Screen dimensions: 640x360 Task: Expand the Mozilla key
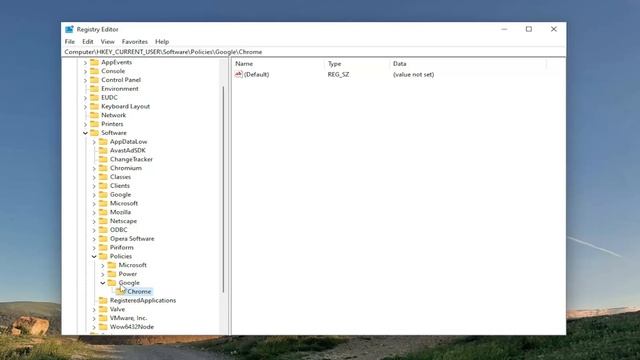coord(94,213)
